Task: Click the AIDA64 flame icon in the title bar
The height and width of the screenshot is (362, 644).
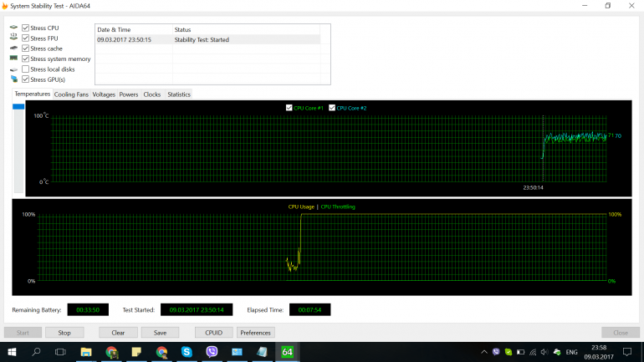Action: 5,6
